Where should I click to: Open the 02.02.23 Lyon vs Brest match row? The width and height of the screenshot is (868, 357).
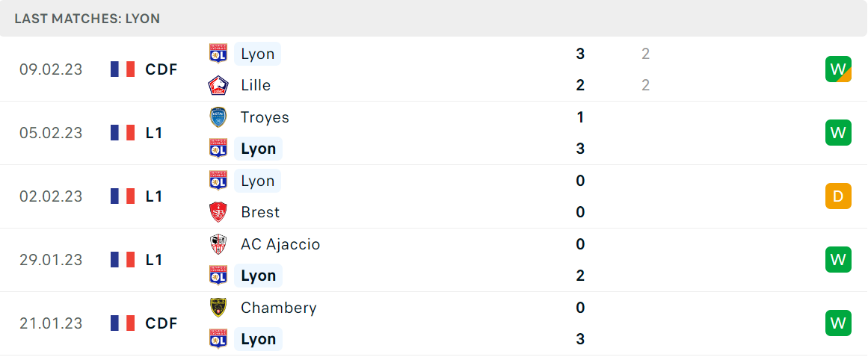click(434, 196)
